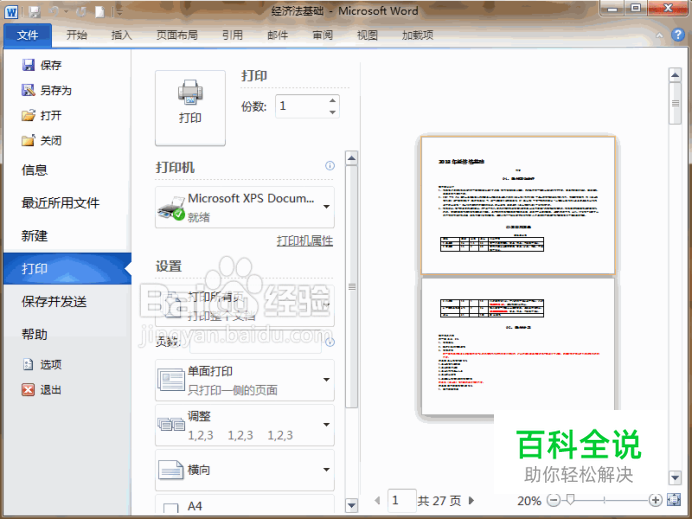The width and height of the screenshot is (692, 519).
Task: Click 另存为 in the File menu
Action: [47, 90]
